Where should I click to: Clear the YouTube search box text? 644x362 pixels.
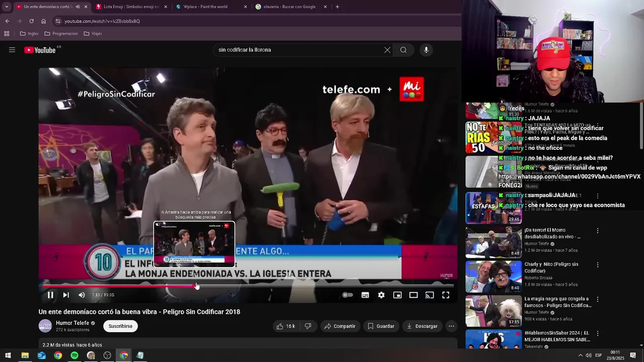coord(387,50)
